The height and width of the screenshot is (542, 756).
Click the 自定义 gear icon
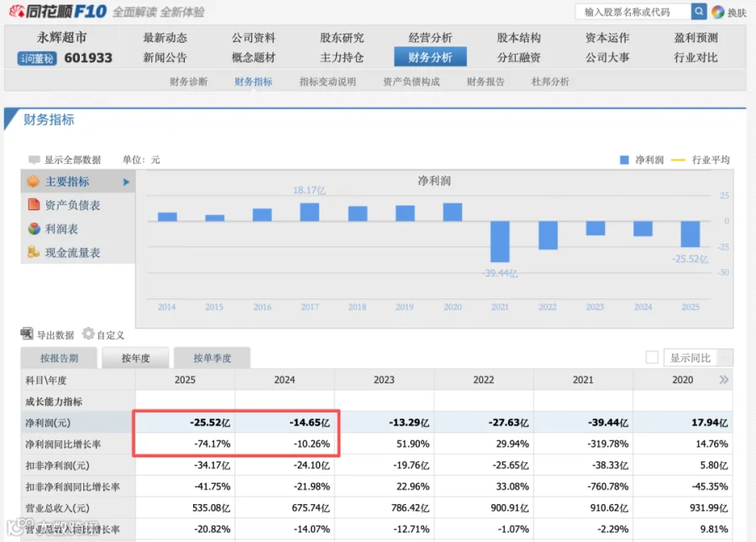(88, 334)
